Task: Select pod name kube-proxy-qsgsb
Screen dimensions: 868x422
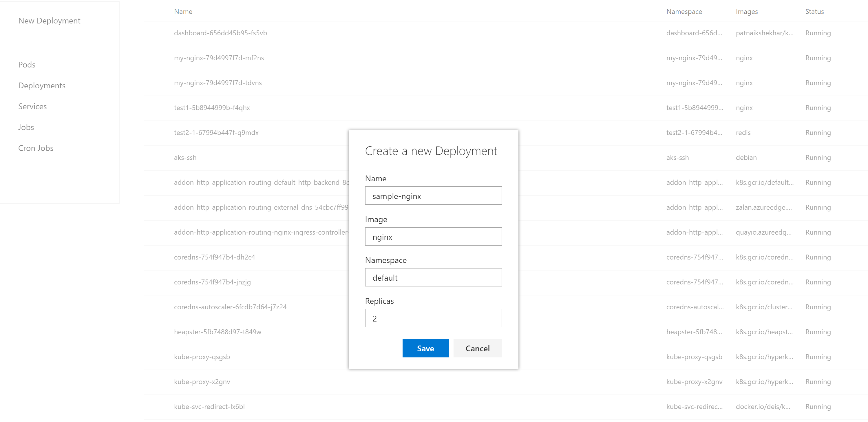Action: [x=202, y=357]
